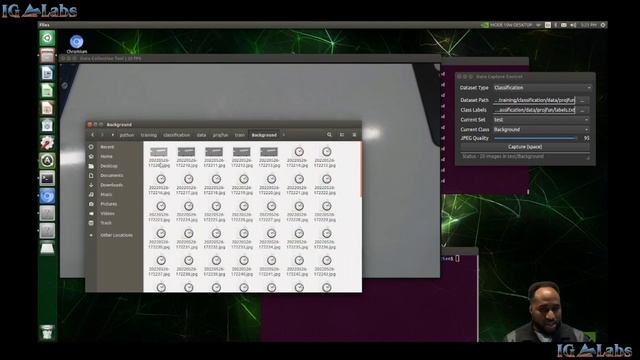Click the Files window vertical scrollbar

click(360, 169)
